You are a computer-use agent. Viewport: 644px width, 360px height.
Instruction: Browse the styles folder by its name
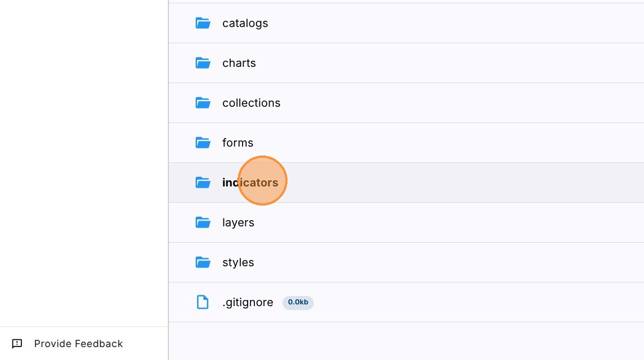238,262
